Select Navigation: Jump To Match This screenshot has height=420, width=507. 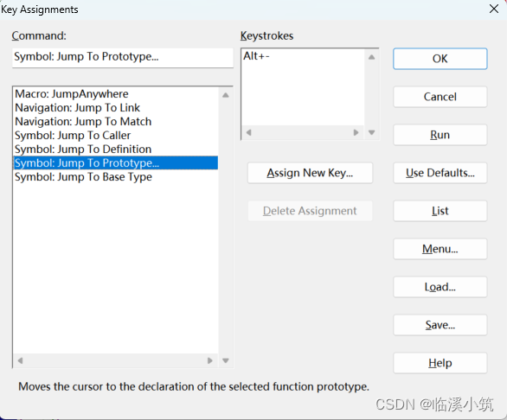point(116,122)
